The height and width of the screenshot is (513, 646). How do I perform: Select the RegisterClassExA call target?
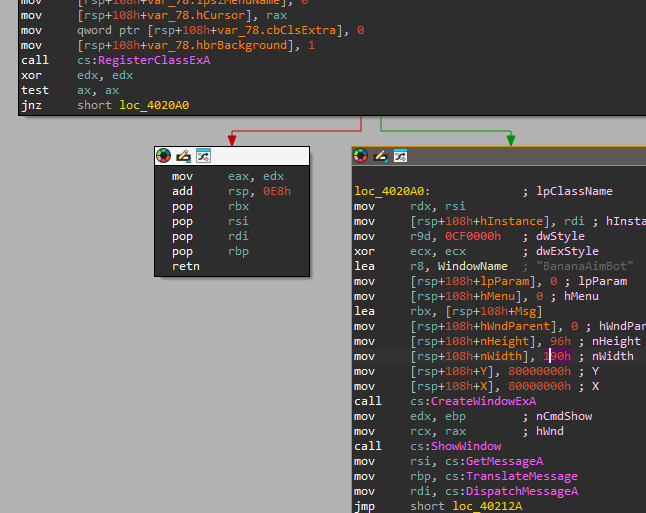coord(154,60)
